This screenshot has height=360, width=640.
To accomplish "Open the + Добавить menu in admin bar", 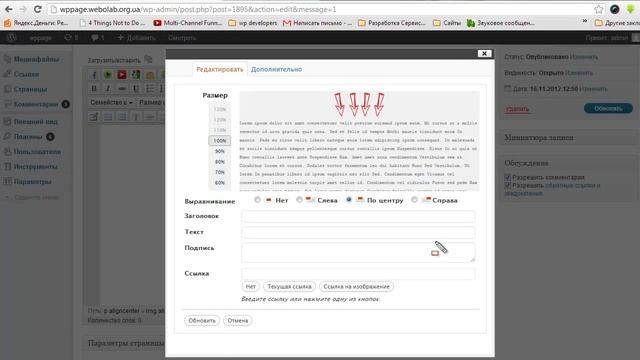I will tap(136, 38).
